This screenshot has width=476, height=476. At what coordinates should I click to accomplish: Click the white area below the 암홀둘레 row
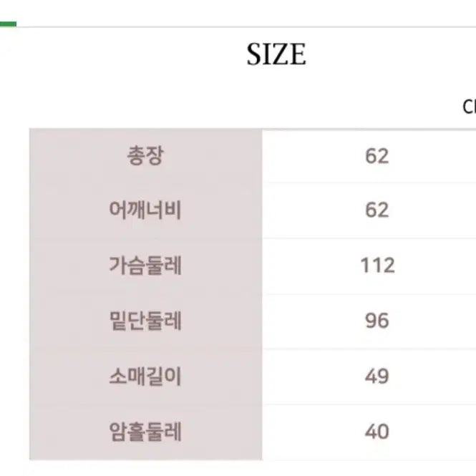pyautogui.click(x=251, y=468)
